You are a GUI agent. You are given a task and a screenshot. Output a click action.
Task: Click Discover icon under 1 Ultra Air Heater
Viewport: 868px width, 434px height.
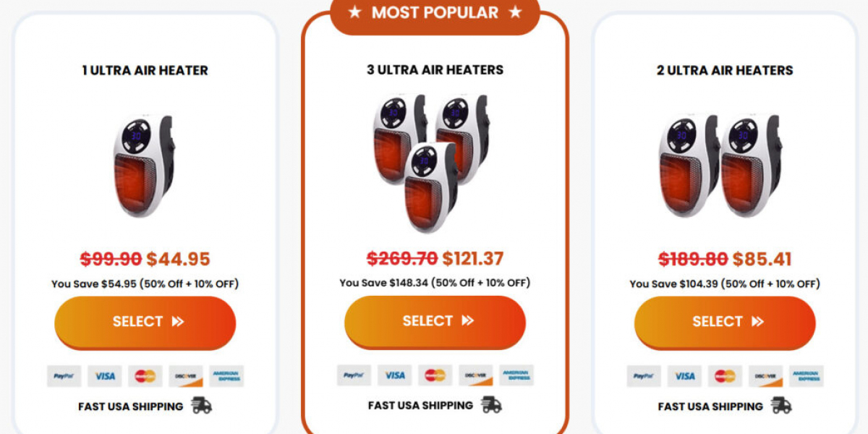coord(186,376)
